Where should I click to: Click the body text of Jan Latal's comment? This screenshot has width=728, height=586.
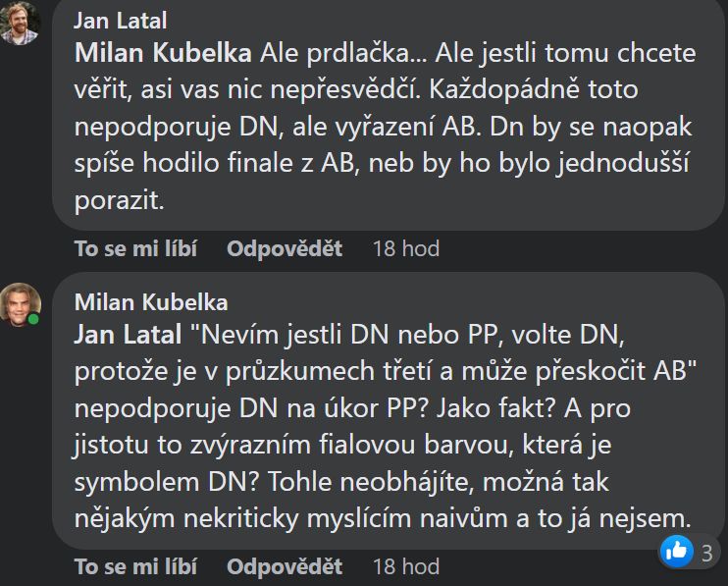tap(383, 126)
